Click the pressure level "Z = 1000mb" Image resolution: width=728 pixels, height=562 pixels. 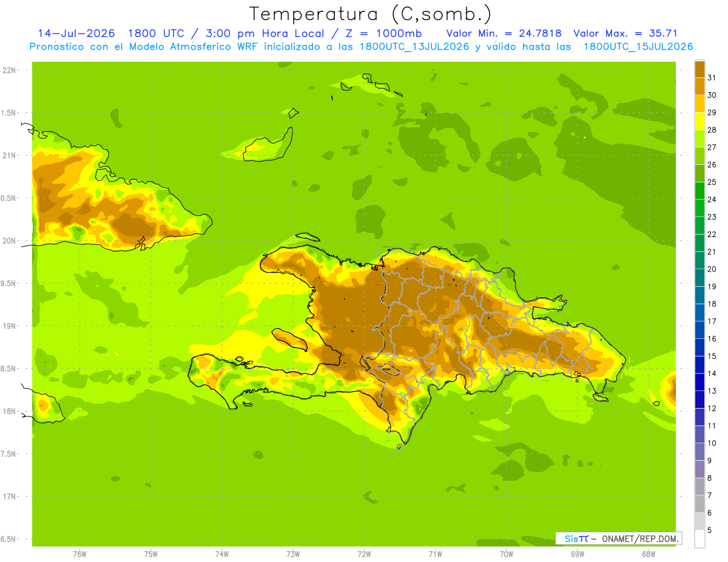pyautogui.click(x=383, y=33)
